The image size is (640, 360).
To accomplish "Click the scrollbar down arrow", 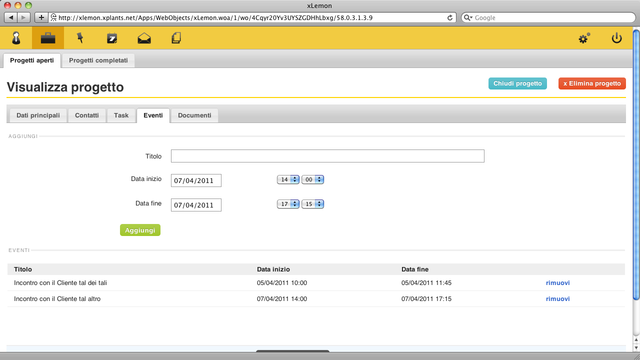I will click(636, 348).
